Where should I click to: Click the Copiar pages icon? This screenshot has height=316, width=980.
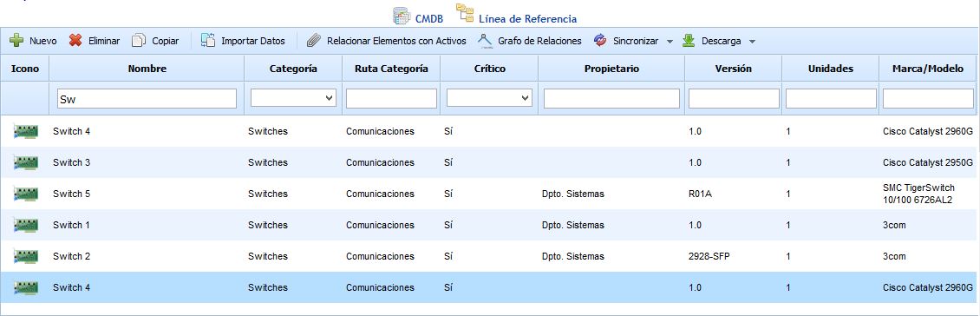click(x=139, y=41)
